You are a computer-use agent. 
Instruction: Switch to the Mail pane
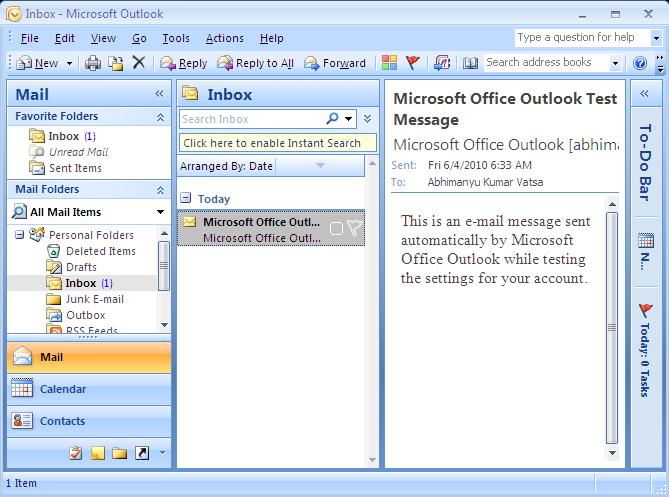[89, 357]
